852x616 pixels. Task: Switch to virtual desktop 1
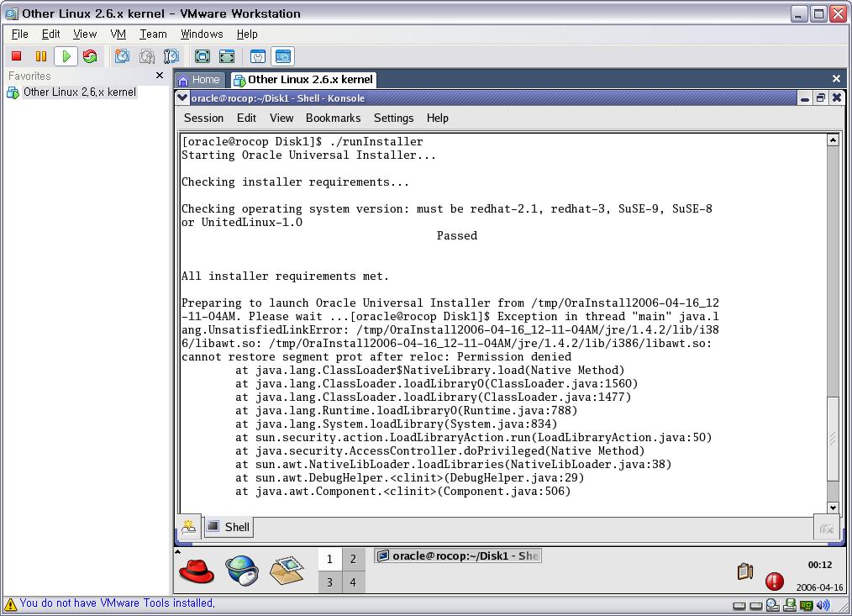tap(329, 559)
